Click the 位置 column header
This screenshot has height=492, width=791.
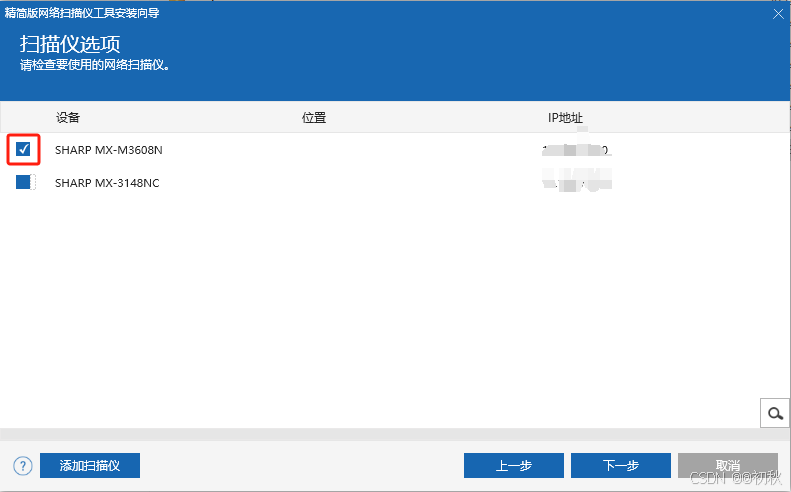pyautogui.click(x=314, y=118)
